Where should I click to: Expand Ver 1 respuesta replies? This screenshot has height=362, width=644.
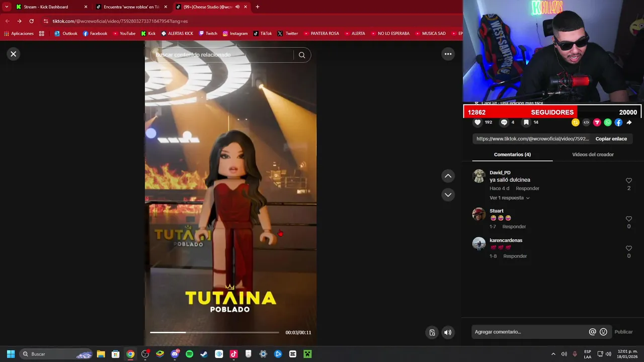point(510,198)
